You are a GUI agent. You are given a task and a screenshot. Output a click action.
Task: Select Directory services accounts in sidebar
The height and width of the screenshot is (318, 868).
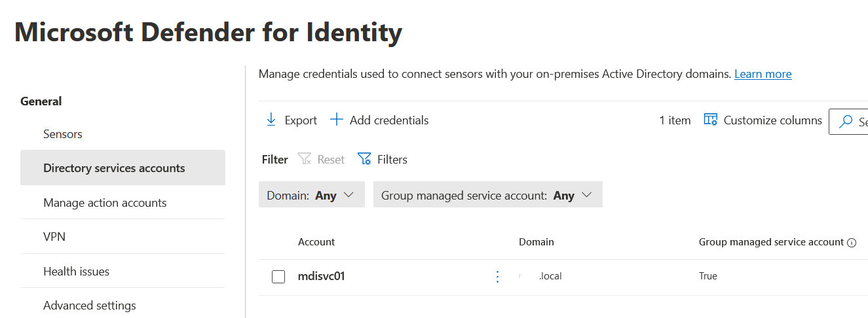pyautogui.click(x=114, y=168)
